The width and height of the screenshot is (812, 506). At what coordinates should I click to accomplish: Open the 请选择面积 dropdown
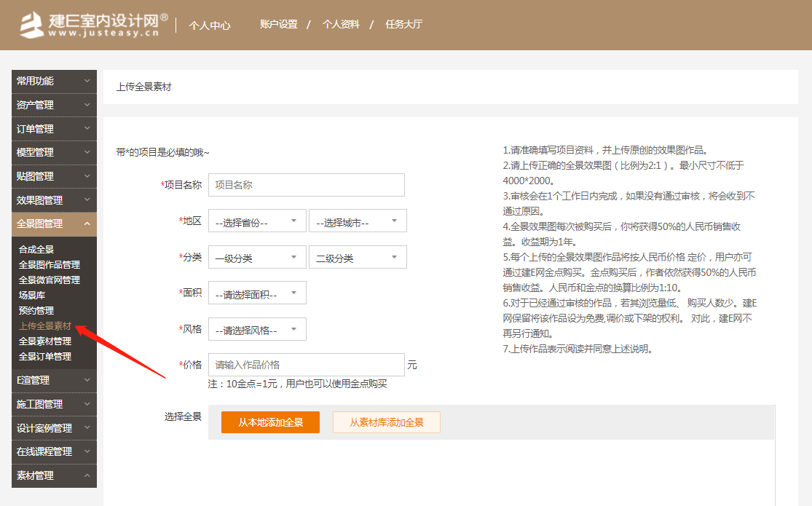(257, 293)
